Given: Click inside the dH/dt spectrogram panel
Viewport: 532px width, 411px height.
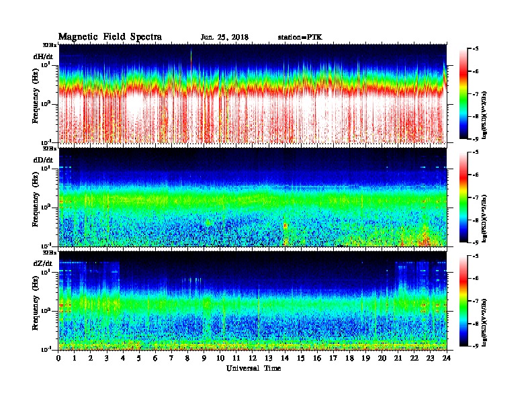Looking at the screenshot, I should 253,93.
